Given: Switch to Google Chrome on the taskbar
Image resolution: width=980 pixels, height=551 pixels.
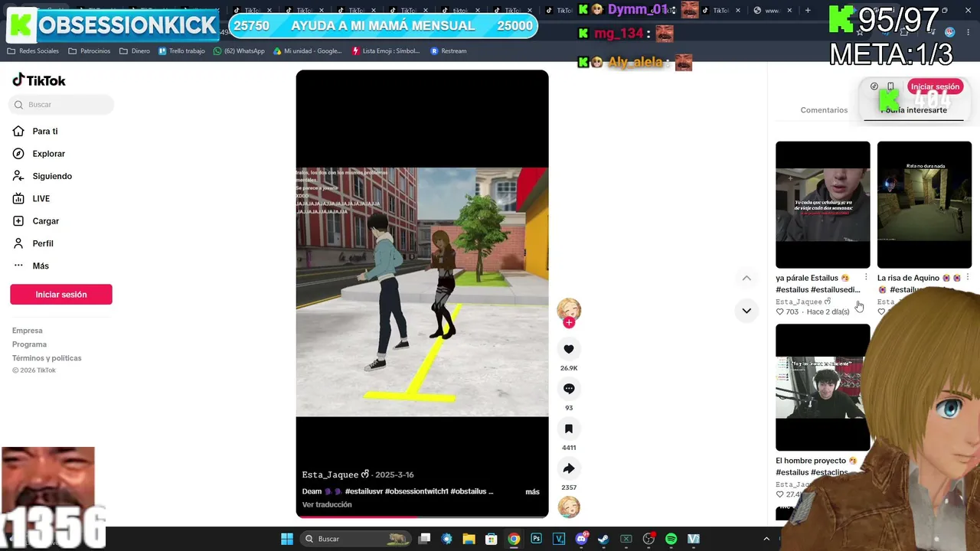Looking at the screenshot, I should [514, 539].
